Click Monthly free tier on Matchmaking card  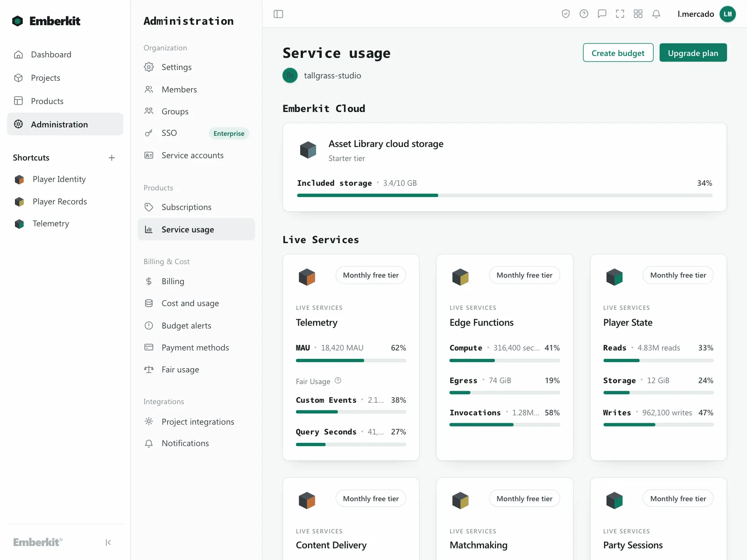(524, 499)
